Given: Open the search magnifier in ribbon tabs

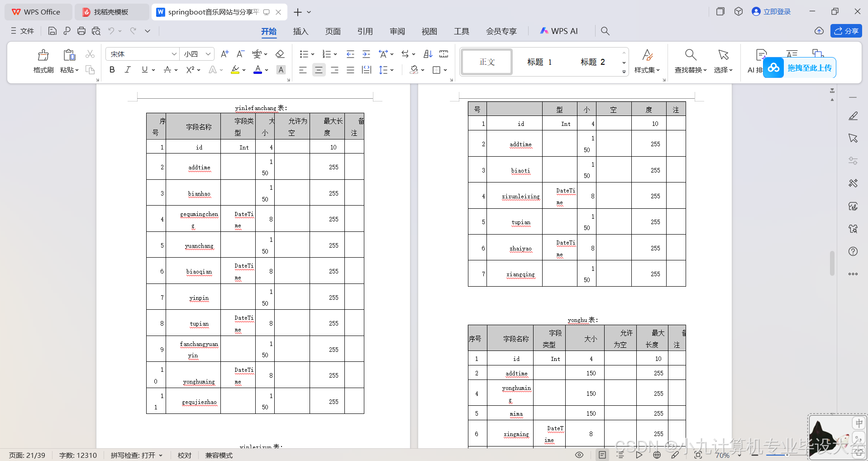Looking at the screenshot, I should coord(605,31).
